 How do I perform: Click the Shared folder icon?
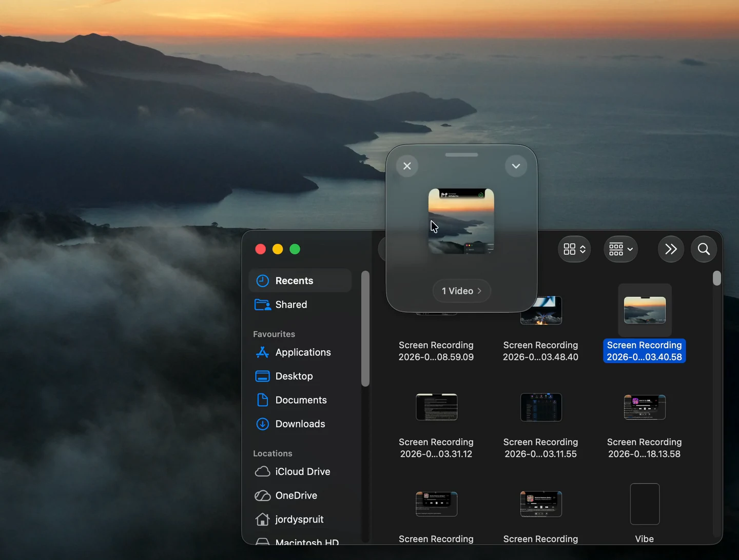pos(263,305)
